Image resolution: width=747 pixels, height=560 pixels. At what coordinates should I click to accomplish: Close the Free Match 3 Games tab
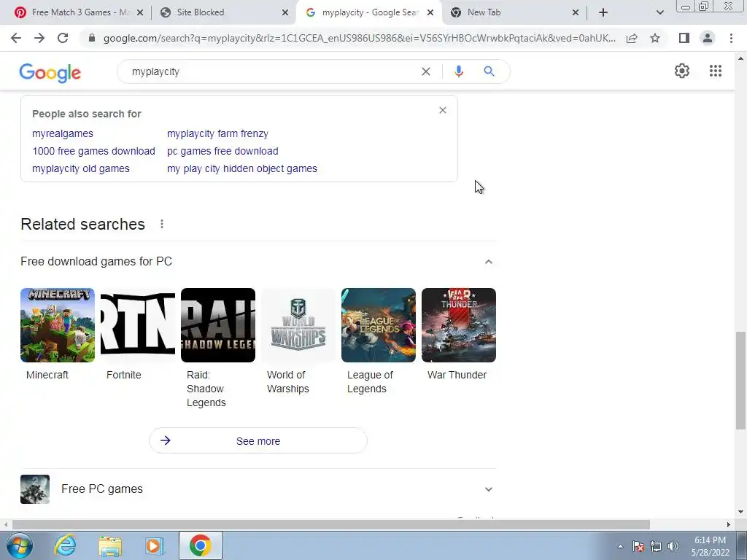tap(140, 12)
